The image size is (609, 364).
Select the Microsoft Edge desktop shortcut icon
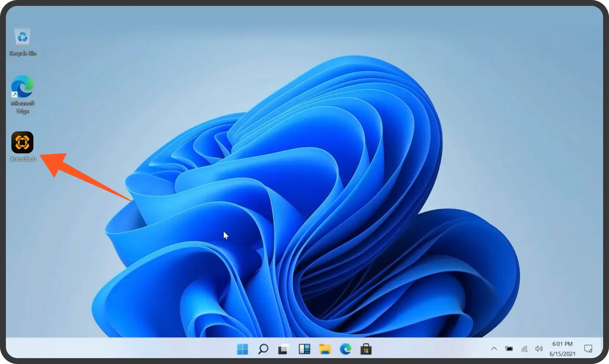pyautogui.click(x=22, y=87)
